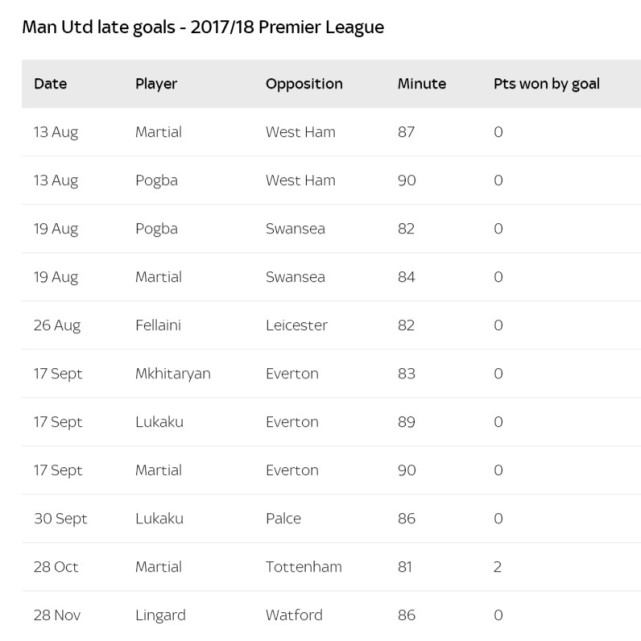Click the Player column header
Screen dimensions: 641x641
coord(156,84)
